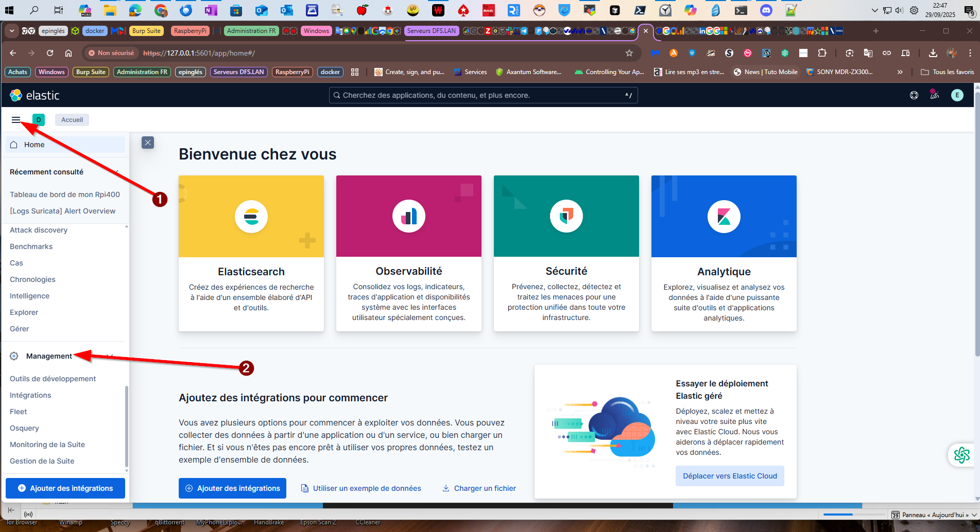The width and height of the screenshot is (980, 532).
Task: Toggle the browser side panel icon
Action: [905, 53]
